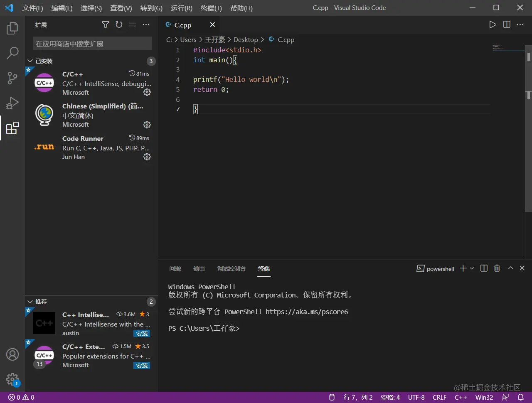Change line ending CRLF setting

439,397
